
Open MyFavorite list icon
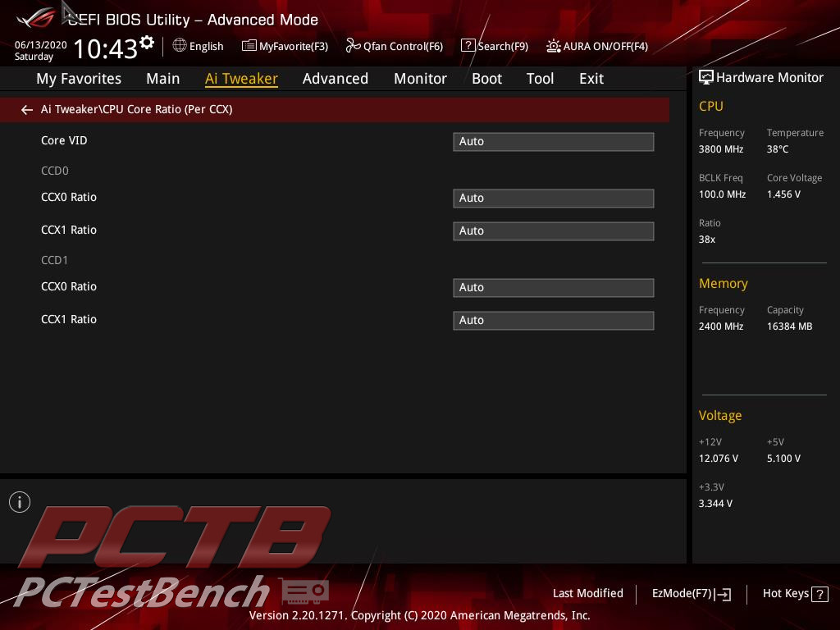click(x=249, y=46)
